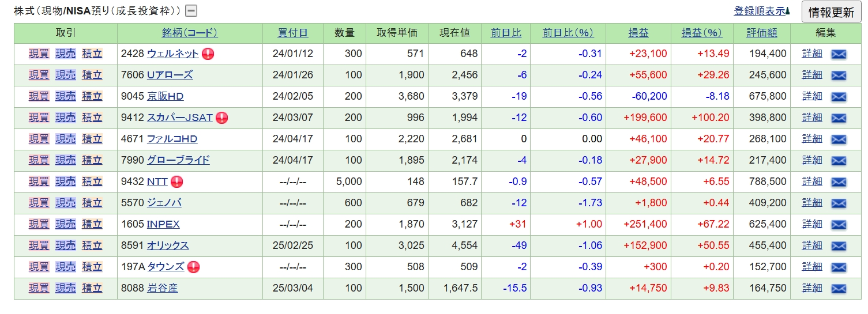Sort by the 買付日 column header
This screenshot has width=868, height=314.
pos(292,33)
